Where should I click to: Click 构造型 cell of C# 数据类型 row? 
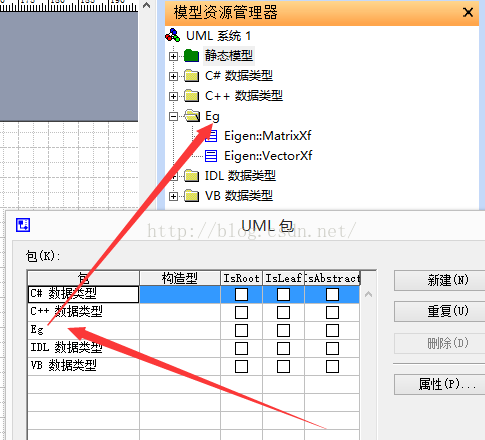(180, 294)
